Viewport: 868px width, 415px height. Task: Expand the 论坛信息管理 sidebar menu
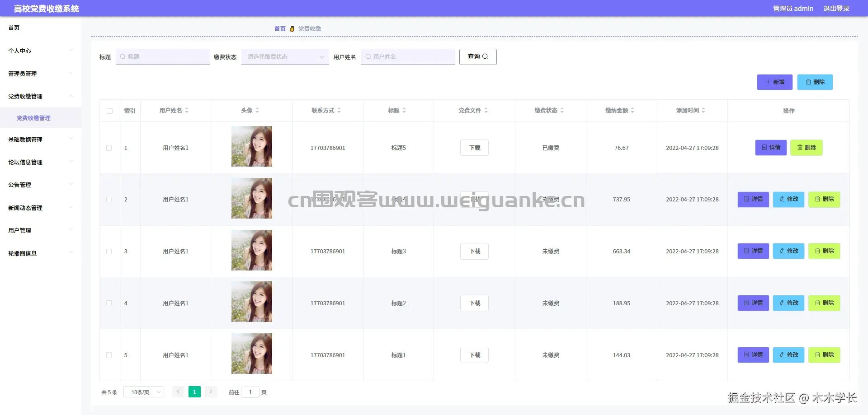coord(41,162)
